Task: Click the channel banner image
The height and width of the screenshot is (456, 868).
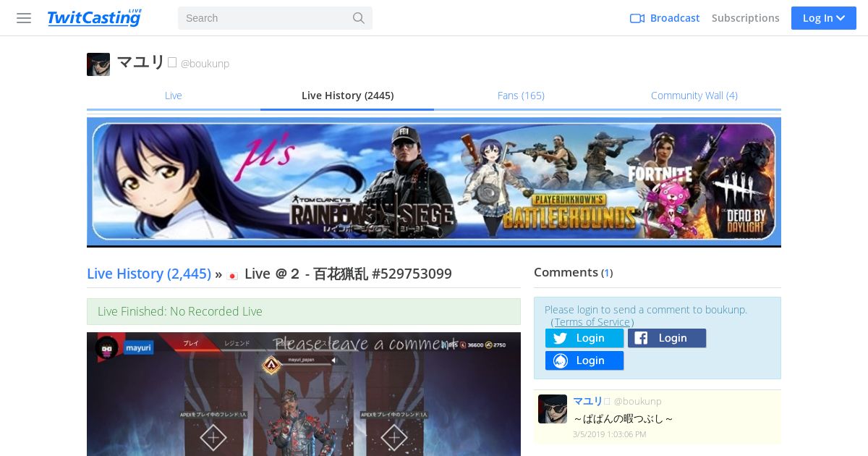Action: point(434,182)
